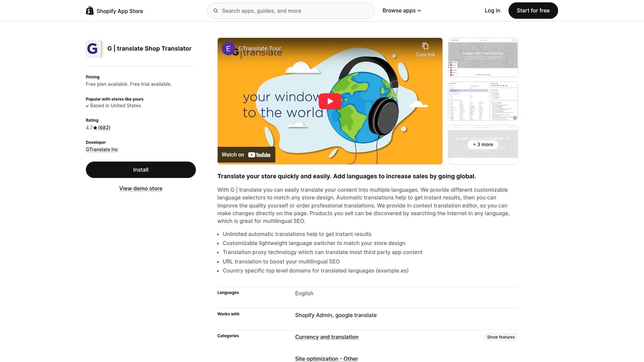Click the circular avatar on the video title
The image size is (644, 362).
228,48
